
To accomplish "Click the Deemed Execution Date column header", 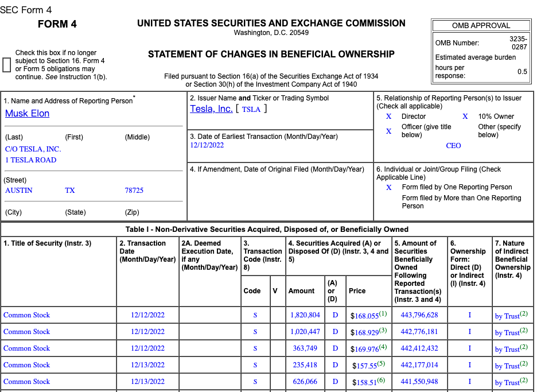I will [209, 255].
